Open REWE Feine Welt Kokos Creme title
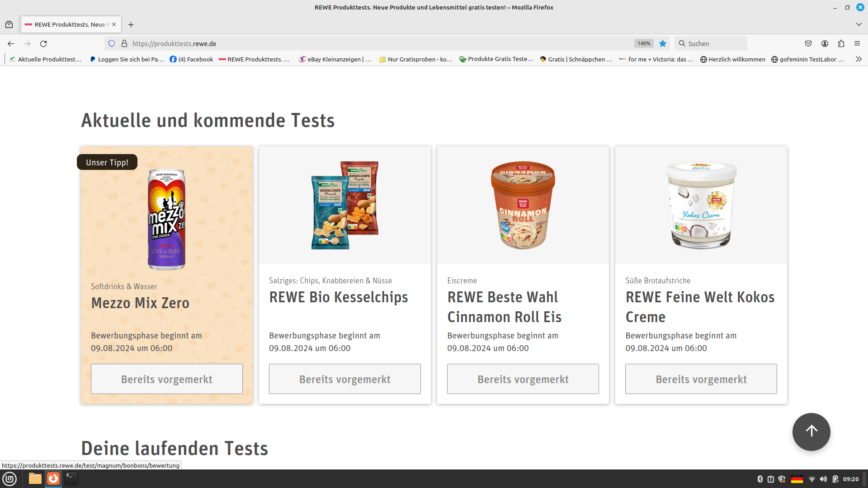The image size is (868, 488). [x=700, y=307]
